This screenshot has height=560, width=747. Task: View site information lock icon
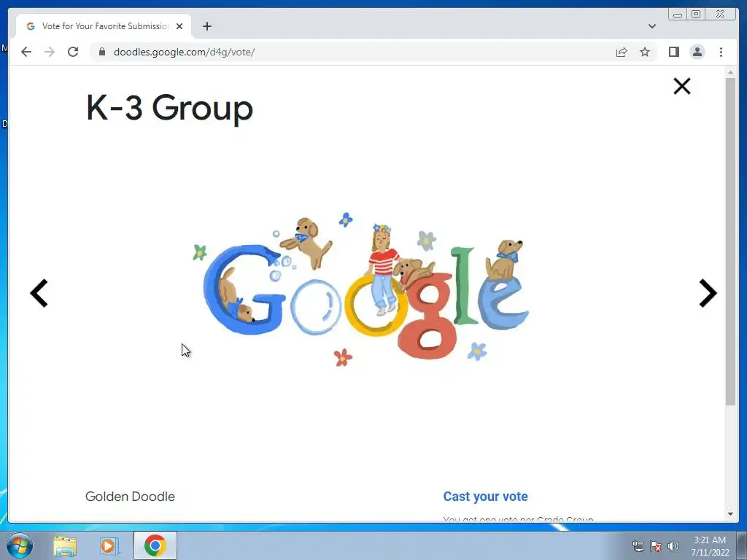(x=102, y=52)
